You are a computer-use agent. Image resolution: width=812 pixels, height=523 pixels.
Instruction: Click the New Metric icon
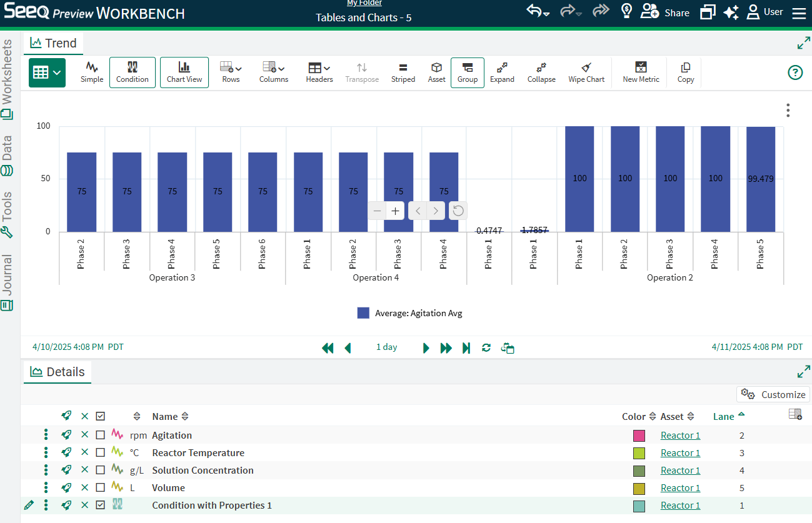click(641, 72)
